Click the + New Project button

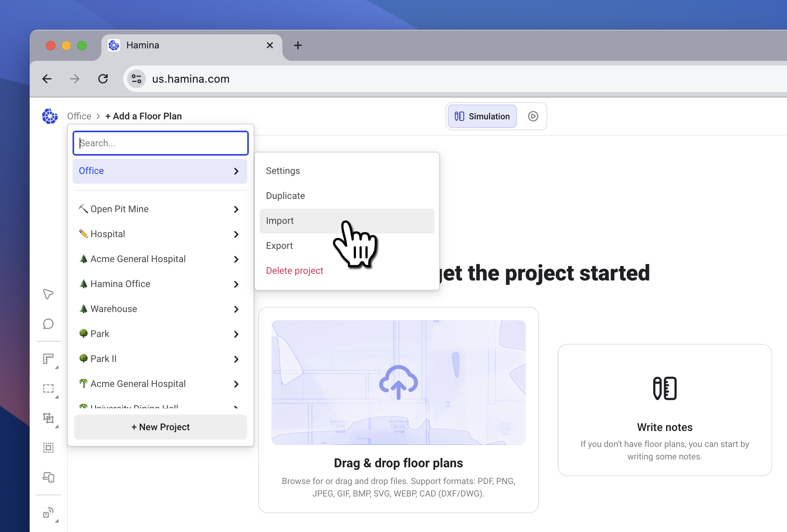[x=160, y=427]
